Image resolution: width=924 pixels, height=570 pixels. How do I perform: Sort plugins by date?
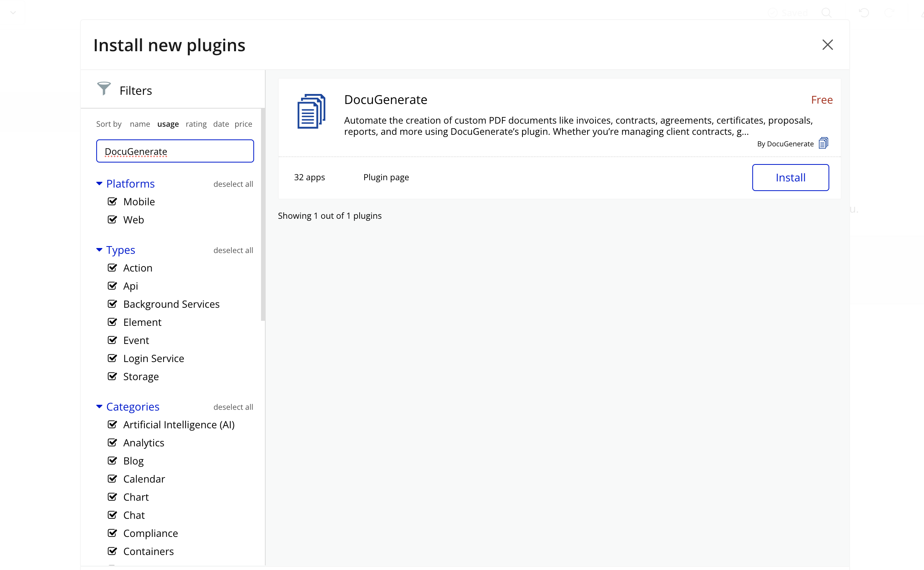(221, 124)
